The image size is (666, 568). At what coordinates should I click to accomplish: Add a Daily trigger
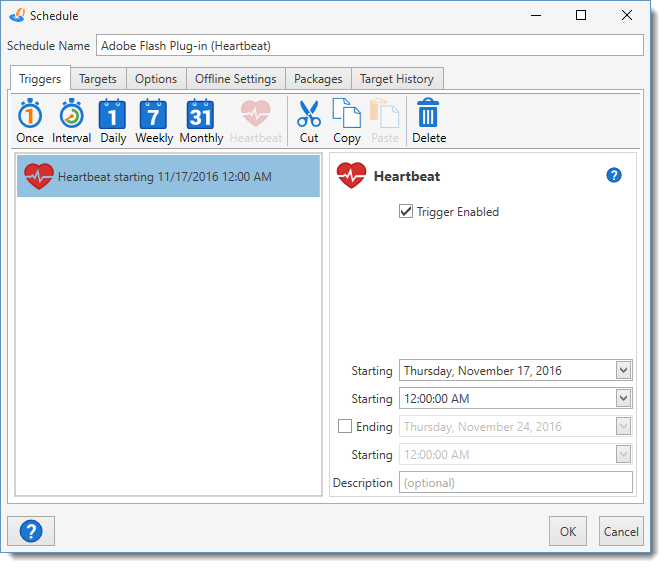pyautogui.click(x=113, y=121)
